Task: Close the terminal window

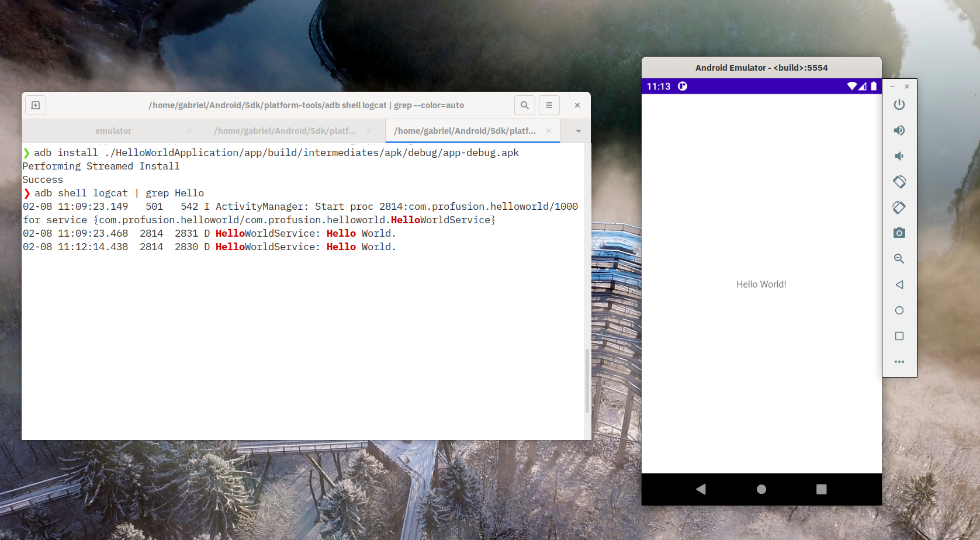Action: (577, 105)
